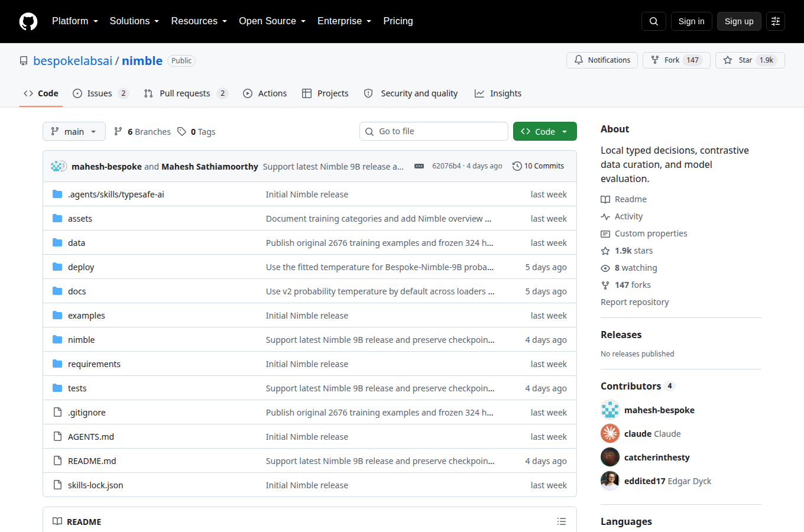
Task: Click the Sign up button
Action: [x=739, y=21]
